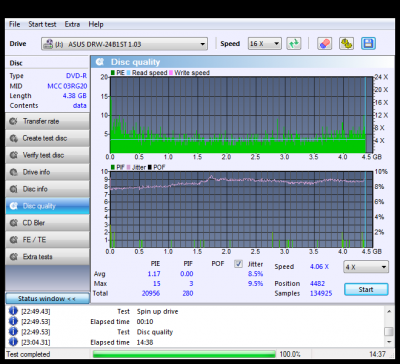Image resolution: width=400 pixels, height=364 pixels.
Task: Open the Disc info tab
Action: [47, 189]
